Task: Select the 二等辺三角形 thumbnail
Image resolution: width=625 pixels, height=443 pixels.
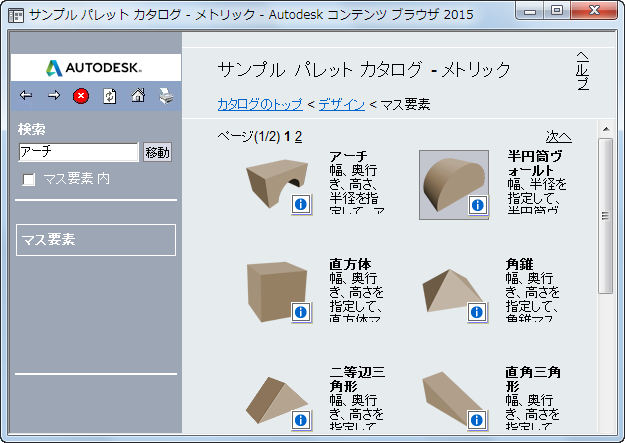Action: (277, 400)
